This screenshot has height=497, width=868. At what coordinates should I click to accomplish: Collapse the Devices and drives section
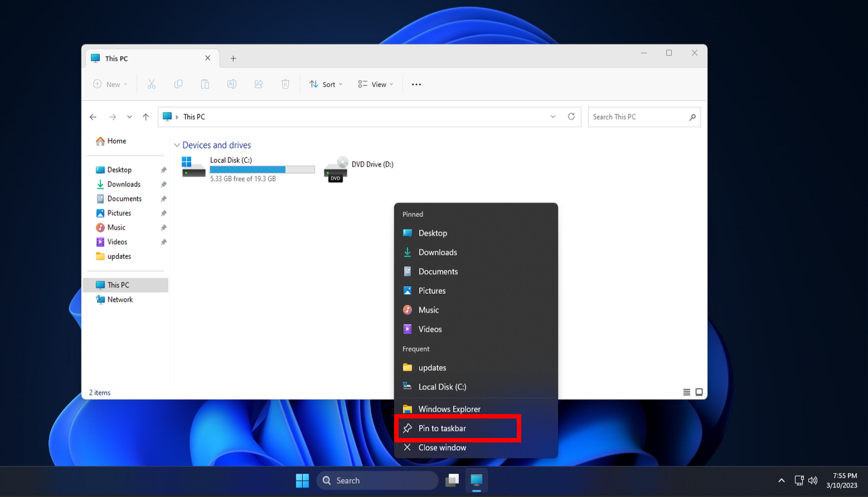176,144
